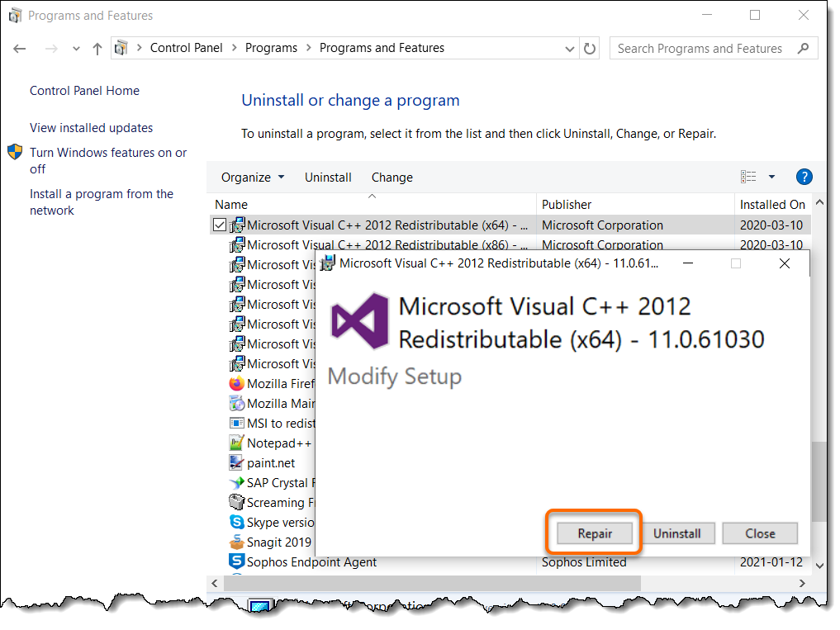Open Install a program from the network

[102, 202]
